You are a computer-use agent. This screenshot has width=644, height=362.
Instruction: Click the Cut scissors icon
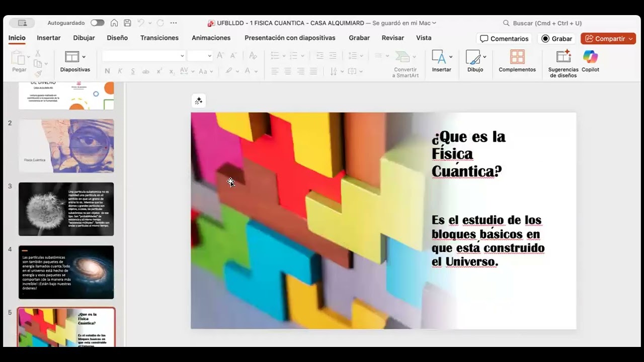coord(38,53)
